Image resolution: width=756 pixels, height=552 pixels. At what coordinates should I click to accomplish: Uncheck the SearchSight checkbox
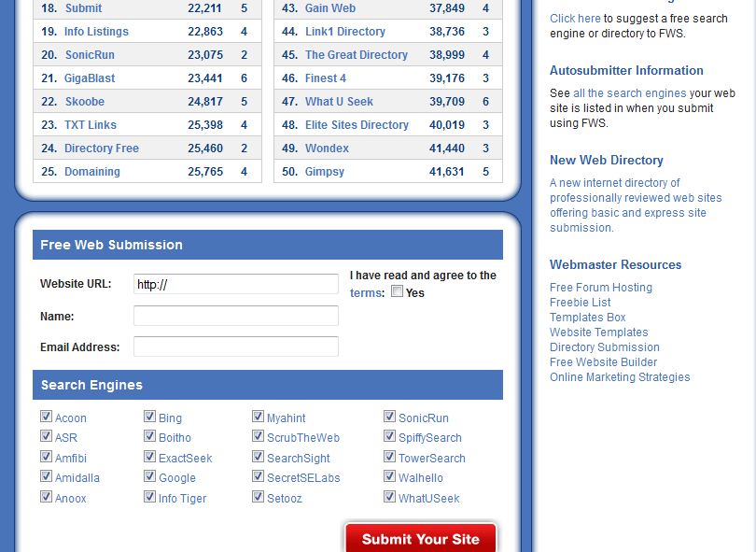coord(258,456)
